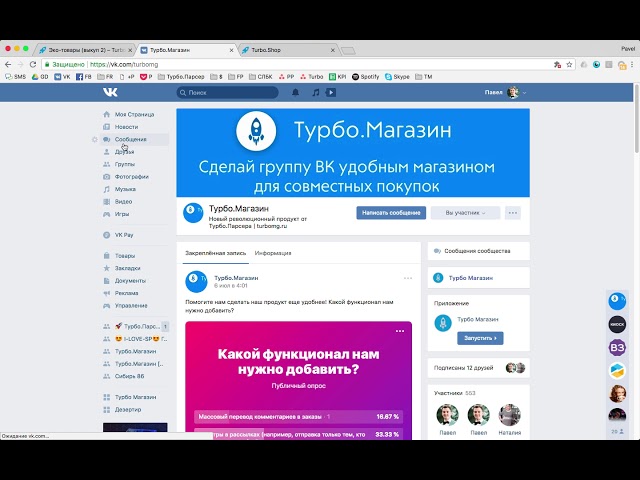Switch to the Эко-товары browser tab
The width and height of the screenshot is (640, 480).
[x=83, y=50]
